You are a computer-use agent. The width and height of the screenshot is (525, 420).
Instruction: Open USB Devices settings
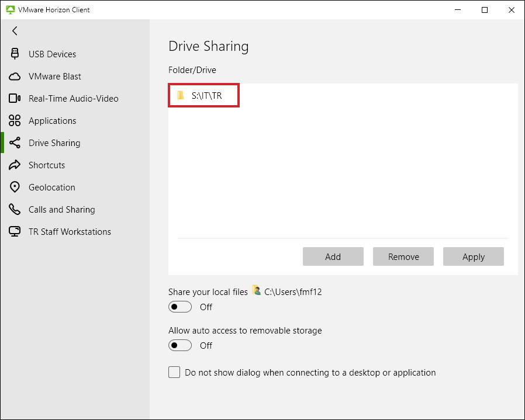[52, 54]
